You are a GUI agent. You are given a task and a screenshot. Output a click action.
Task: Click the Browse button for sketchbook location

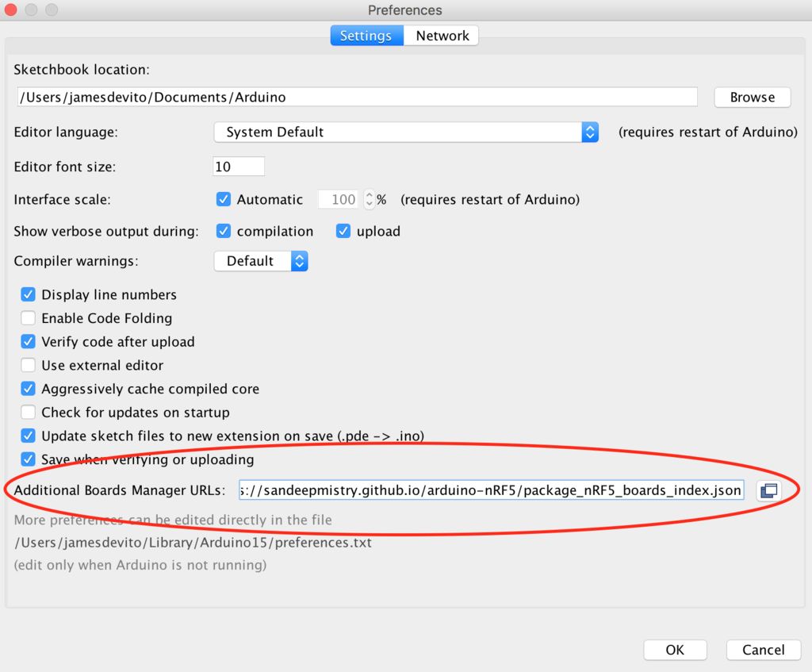tap(752, 97)
